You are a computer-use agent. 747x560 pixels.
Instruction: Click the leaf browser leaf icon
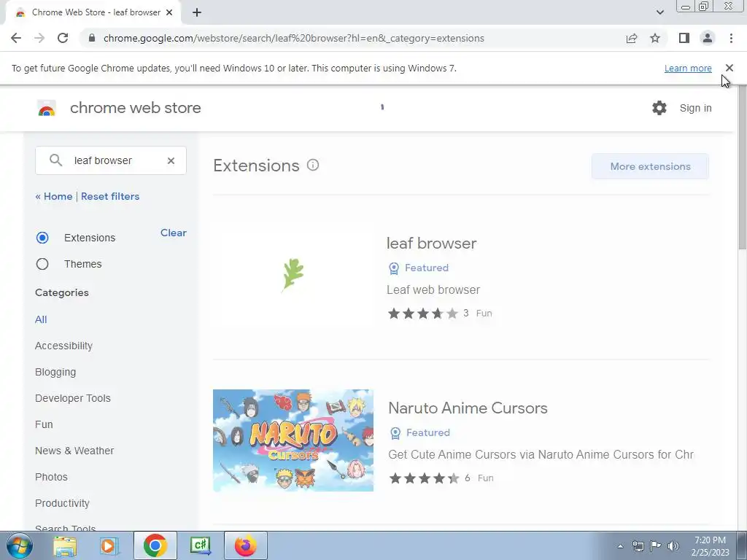click(x=293, y=275)
